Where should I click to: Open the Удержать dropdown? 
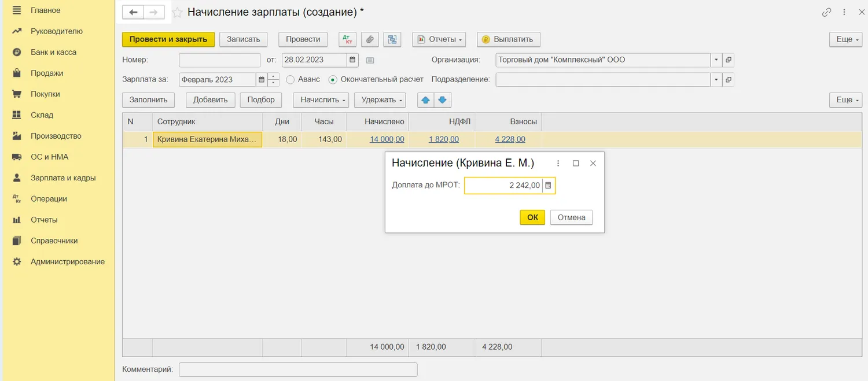pyautogui.click(x=380, y=99)
